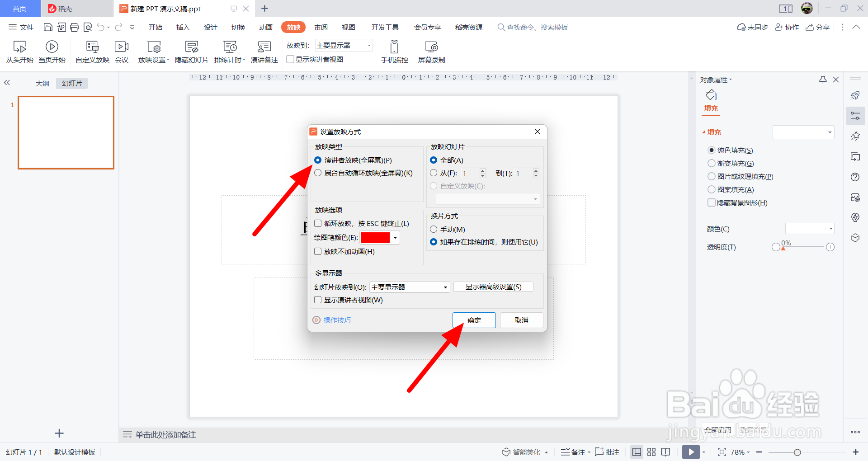
Task: Open the help question-mark sidebar icon
Action: (855, 177)
